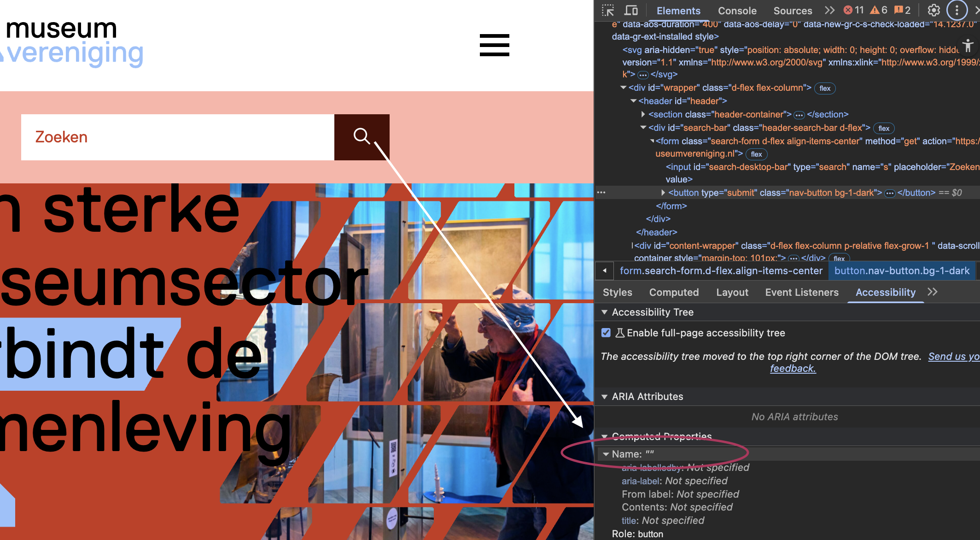This screenshot has width=980, height=540.
Task: Switch to the Elements panel tab
Action: (678, 11)
